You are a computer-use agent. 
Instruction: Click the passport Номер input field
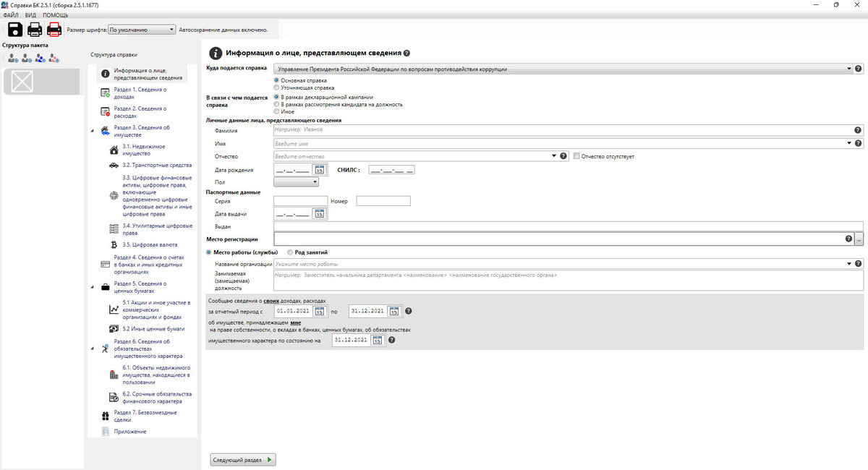click(x=383, y=201)
